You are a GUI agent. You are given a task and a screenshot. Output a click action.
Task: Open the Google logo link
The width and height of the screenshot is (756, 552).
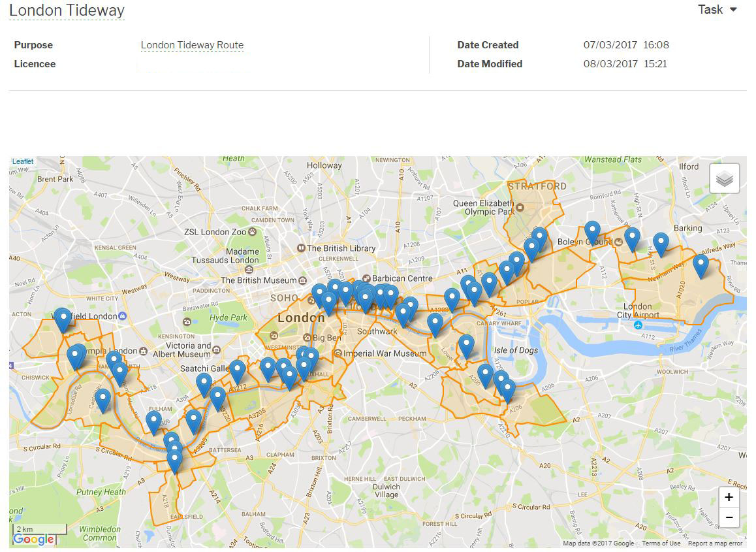click(x=33, y=540)
